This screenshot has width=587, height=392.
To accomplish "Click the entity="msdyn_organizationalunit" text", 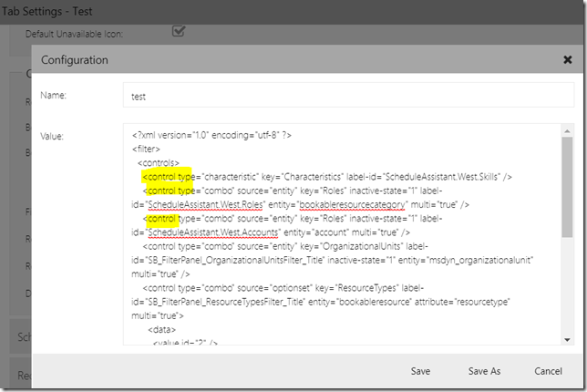I will click(x=466, y=260).
